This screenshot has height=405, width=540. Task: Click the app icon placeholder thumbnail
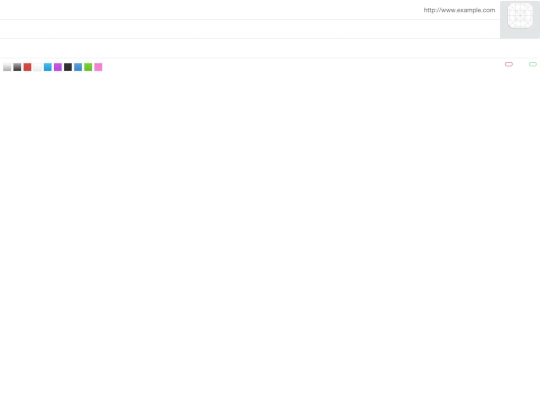(520, 15)
